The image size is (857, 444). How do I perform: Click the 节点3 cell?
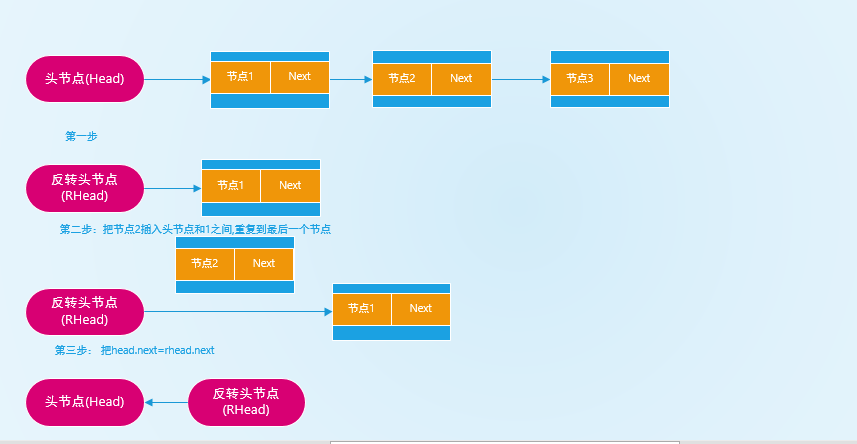[579, 79]
